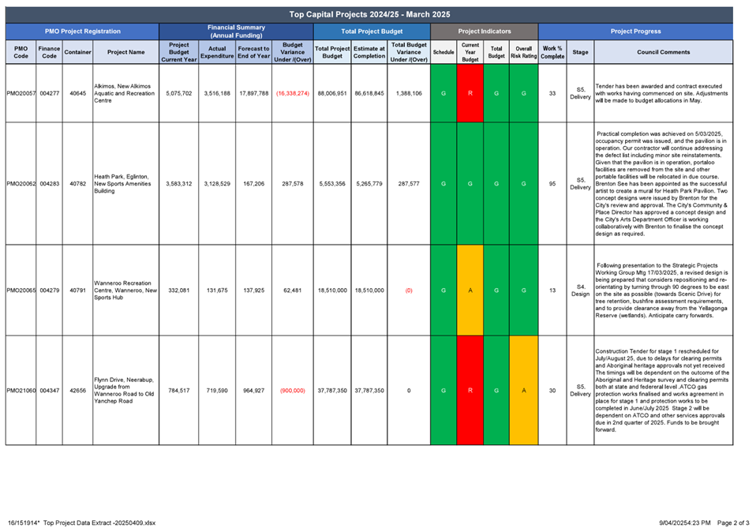Click the 'Stage' column header
Viewport: 756px width, 532px height.
click(581, 52)
